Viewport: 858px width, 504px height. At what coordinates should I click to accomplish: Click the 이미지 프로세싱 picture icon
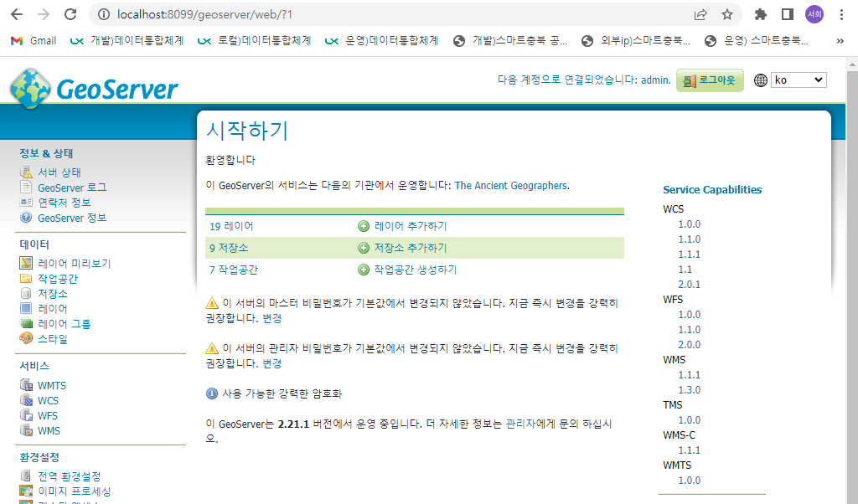pyautogui.click(x=26, y=491)
